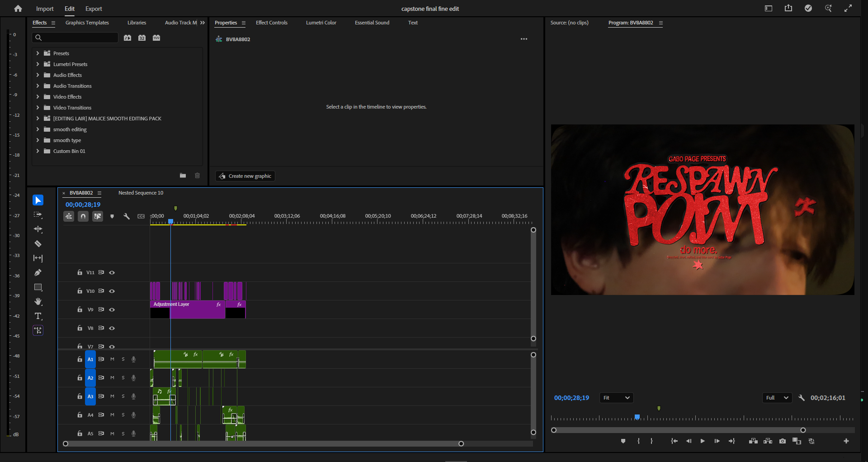Toggle A3 track targeting
Screen dimensions: 868x462
[90, 396]
